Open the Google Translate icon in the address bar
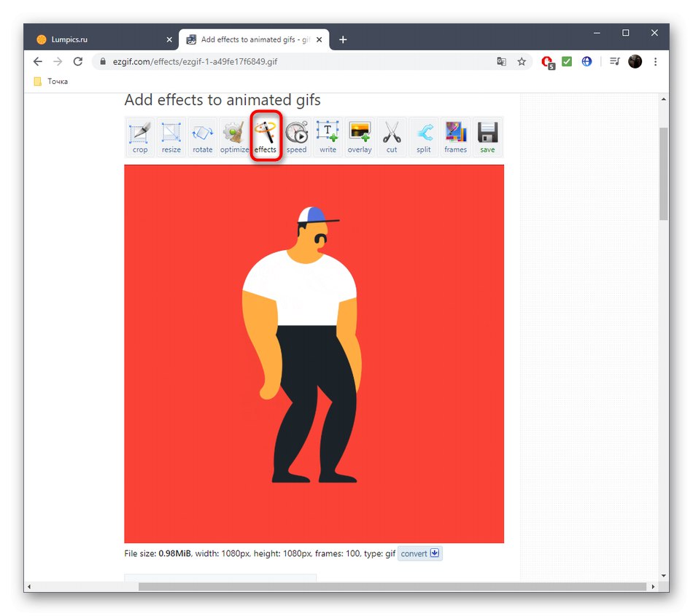Screen dimensions: 693x616 pyautogui.click(x=501, y=62)
